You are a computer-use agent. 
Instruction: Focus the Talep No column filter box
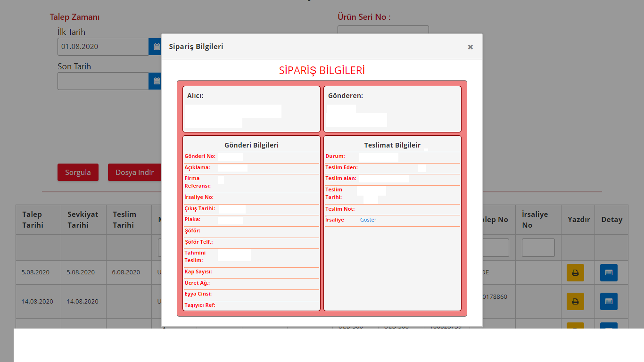(x=495, y=247)
